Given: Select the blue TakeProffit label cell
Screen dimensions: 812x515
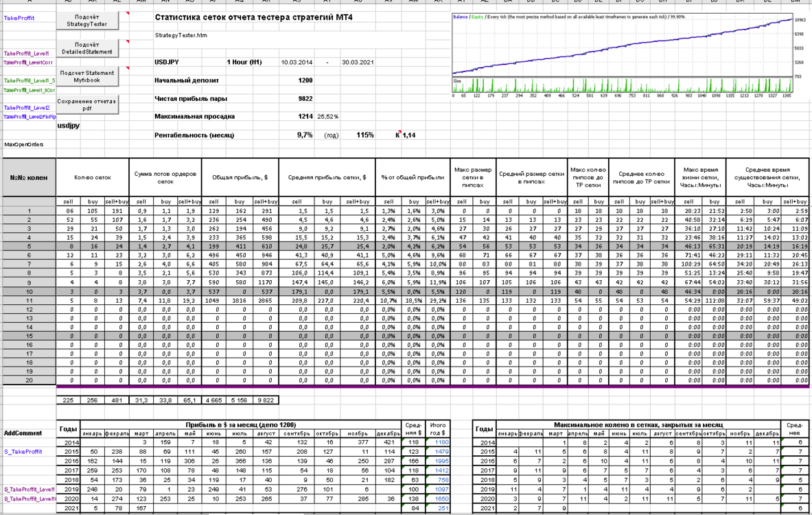Looking at the screenshot, I should tap(19, 18).
